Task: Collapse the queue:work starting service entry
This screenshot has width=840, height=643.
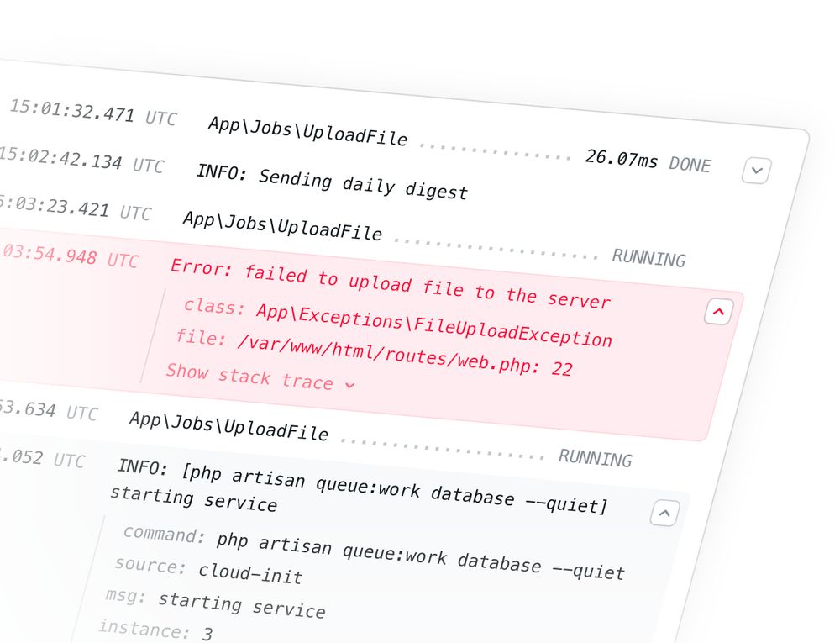Action: click(664, 514)
